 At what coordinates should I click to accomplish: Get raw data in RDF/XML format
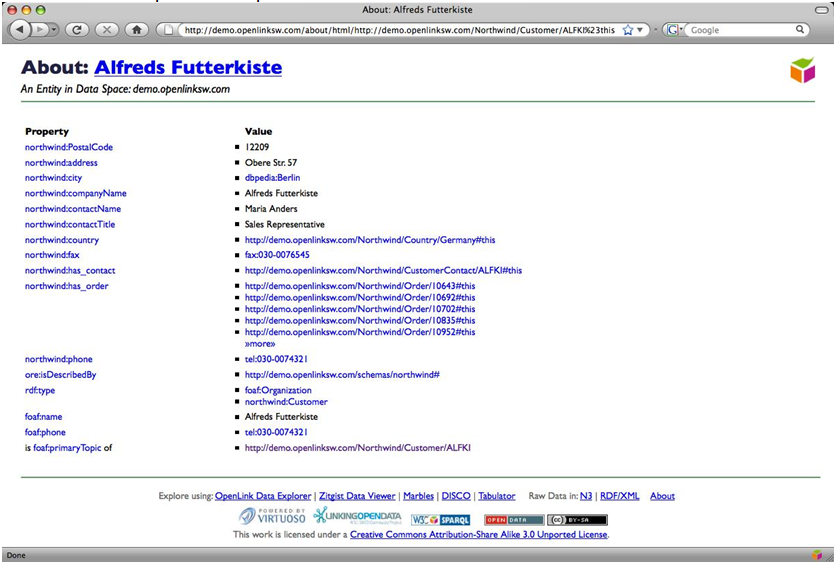pos(619,496)
